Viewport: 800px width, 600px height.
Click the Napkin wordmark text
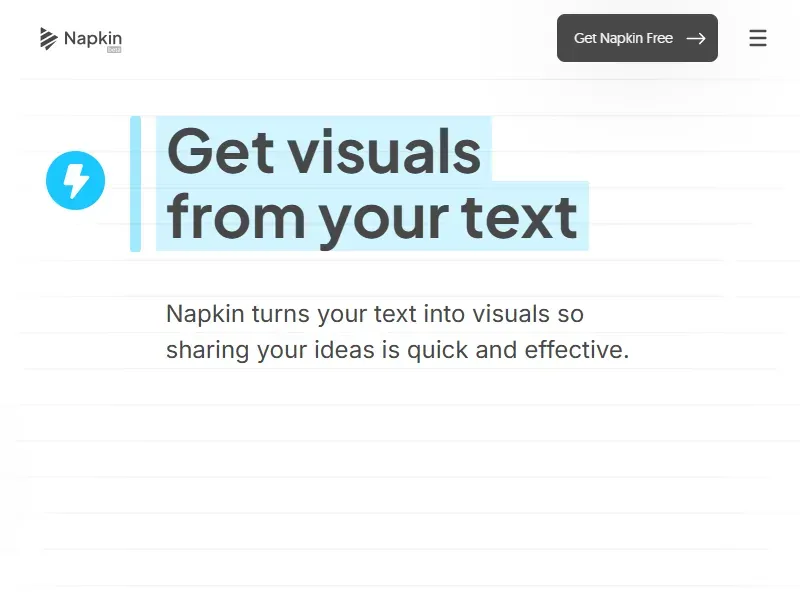(x=92, y=38)
